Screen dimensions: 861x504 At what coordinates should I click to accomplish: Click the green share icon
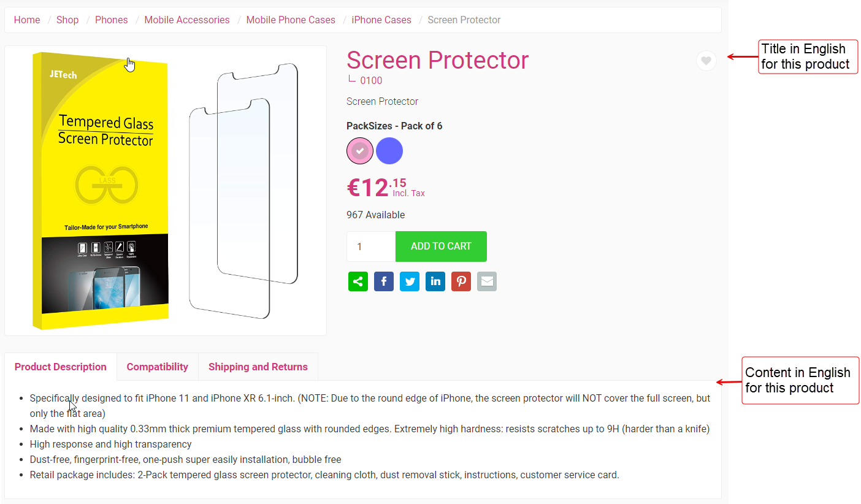pyautogui.click(x=358, y=281)
